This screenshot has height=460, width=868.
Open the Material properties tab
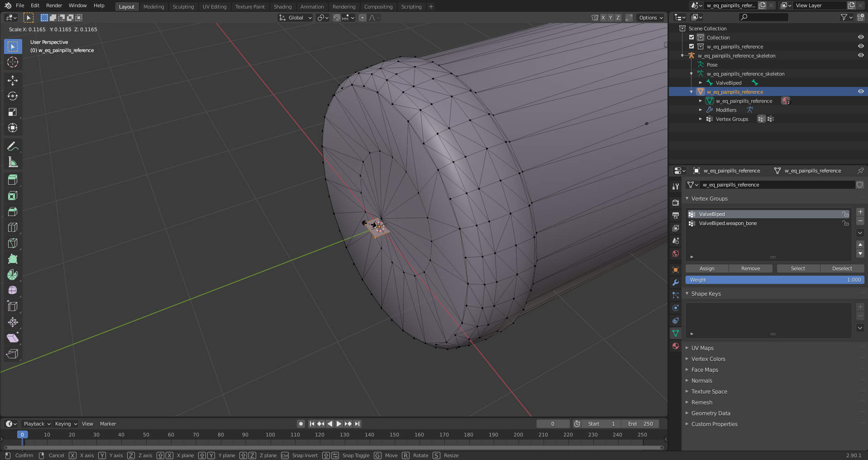[676, 346]
